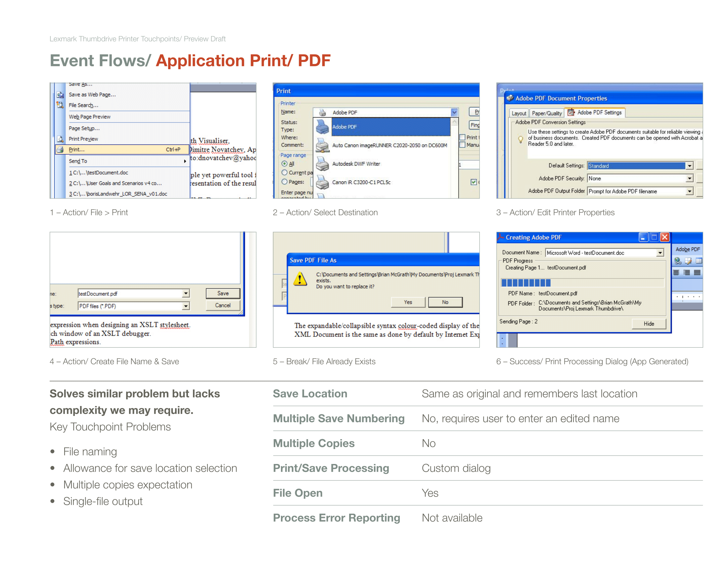Open the PDF files type dropdown

[x=186, y=306]
